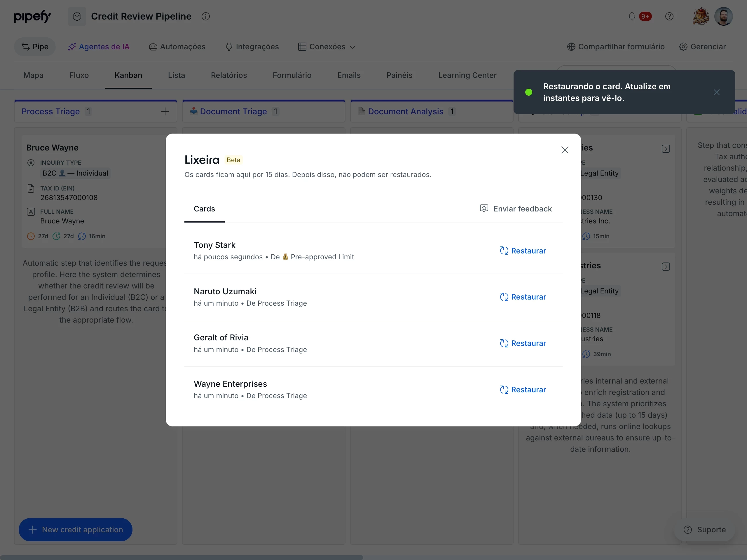Restore the Geralt of Rivia card
Image resolution: width=747 pixels, height=560 pixels.
pyautogui.click(x=523, y=343)
